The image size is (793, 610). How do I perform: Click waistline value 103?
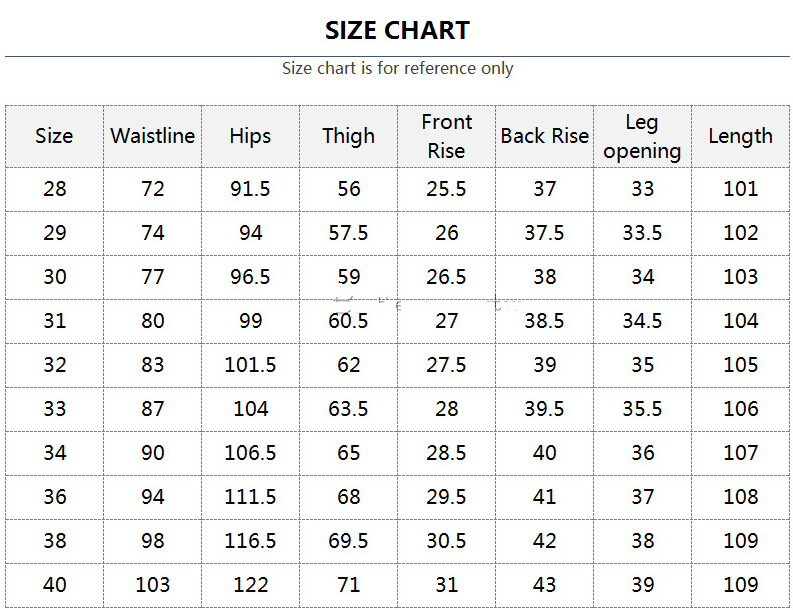click(152, 585)
